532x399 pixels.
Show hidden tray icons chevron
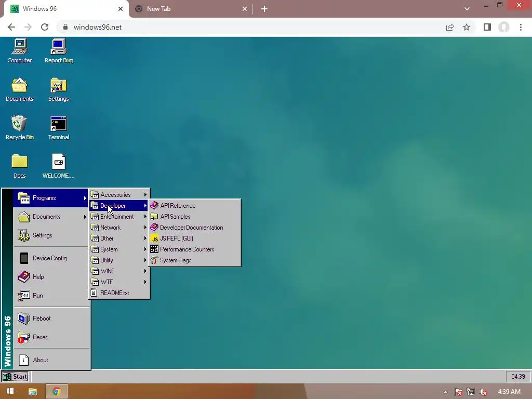(445, 392)
